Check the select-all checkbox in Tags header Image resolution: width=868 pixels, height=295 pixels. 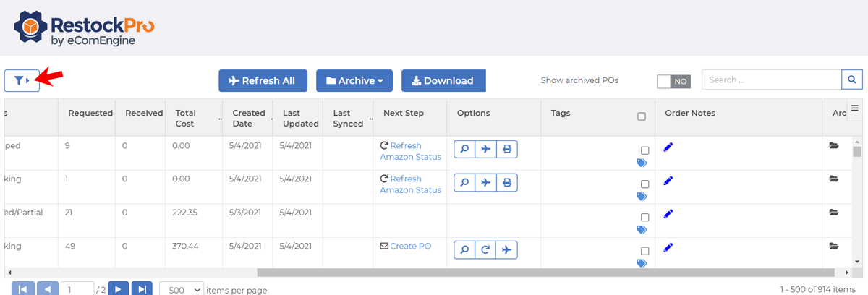pos(642,116)
